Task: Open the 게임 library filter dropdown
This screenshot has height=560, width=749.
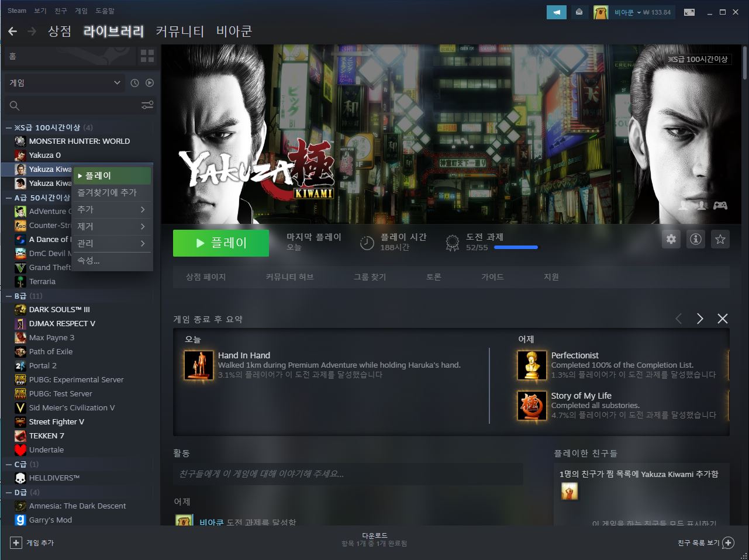Action: click(x=65, y=83)
